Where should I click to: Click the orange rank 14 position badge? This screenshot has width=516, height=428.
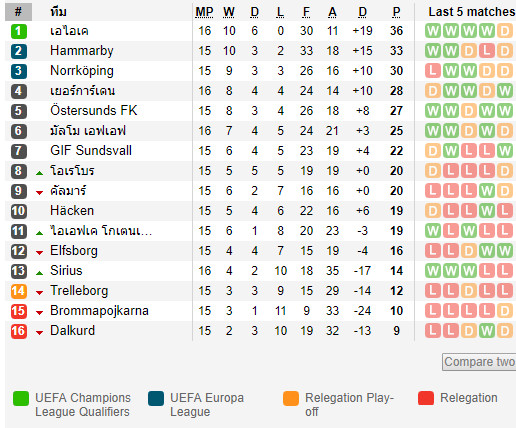tap(19, 291)
